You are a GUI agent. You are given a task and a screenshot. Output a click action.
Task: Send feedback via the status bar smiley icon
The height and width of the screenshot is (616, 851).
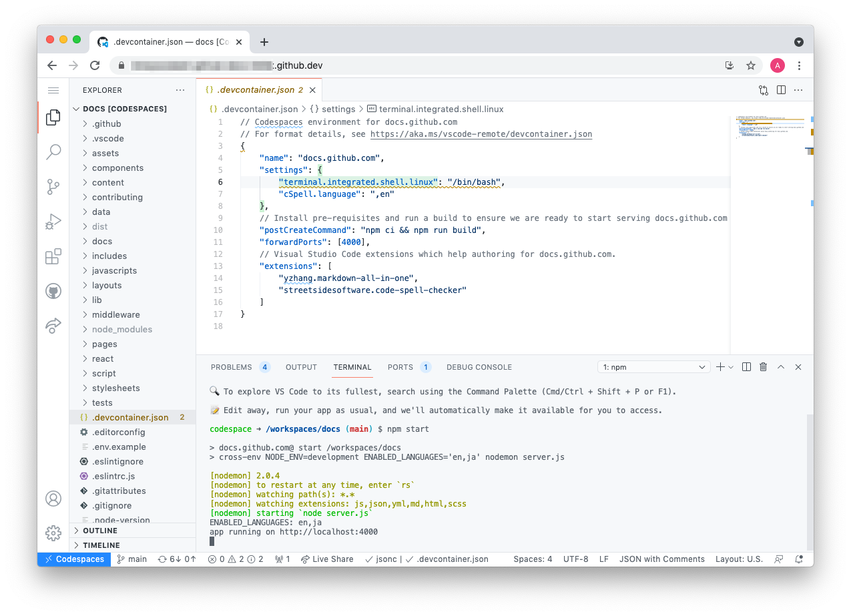click(778, 559)
